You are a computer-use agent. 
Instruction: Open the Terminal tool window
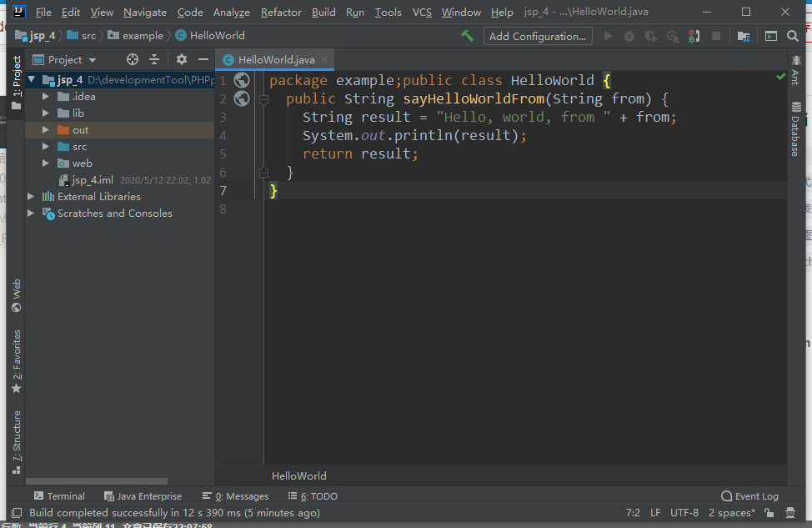click(x=59, y=495)
